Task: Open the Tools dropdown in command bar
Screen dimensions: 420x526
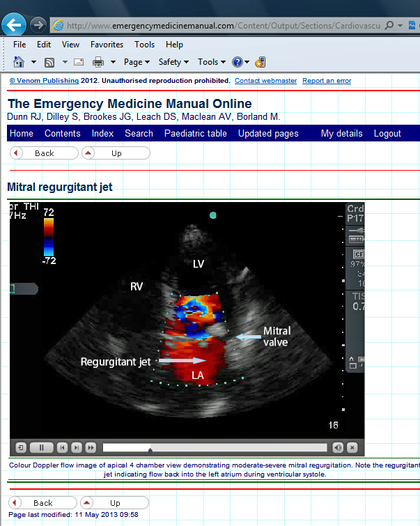Action: point(211,62)
